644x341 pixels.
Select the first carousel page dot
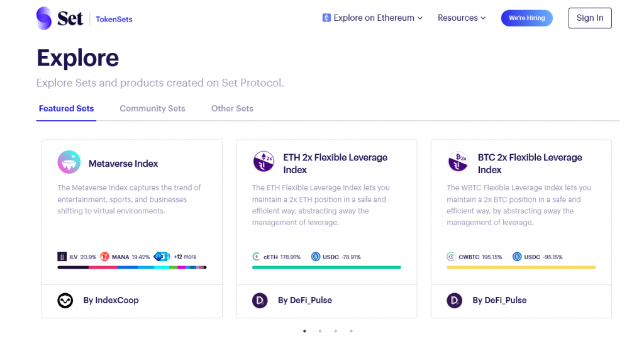click(304, 331)
